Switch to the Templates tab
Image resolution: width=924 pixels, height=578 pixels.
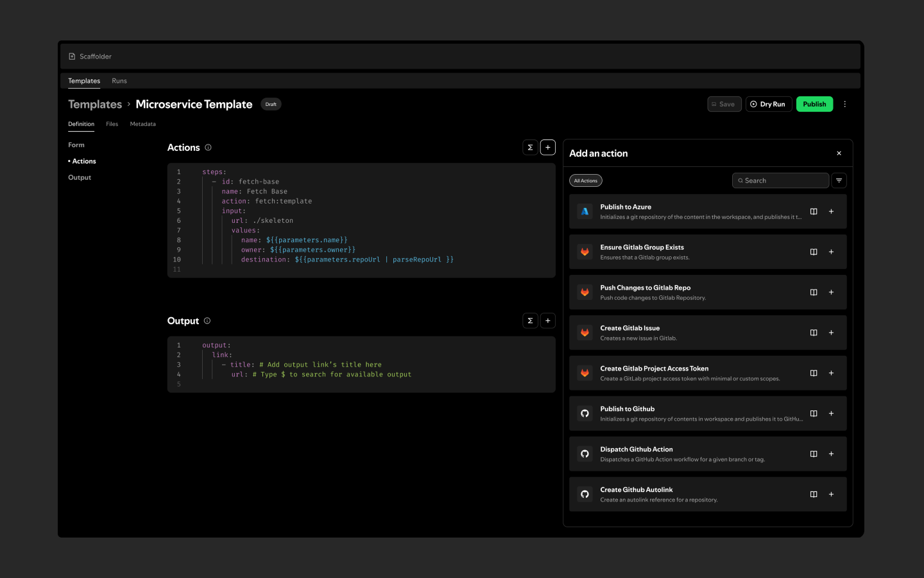click(x=84, y=81)
